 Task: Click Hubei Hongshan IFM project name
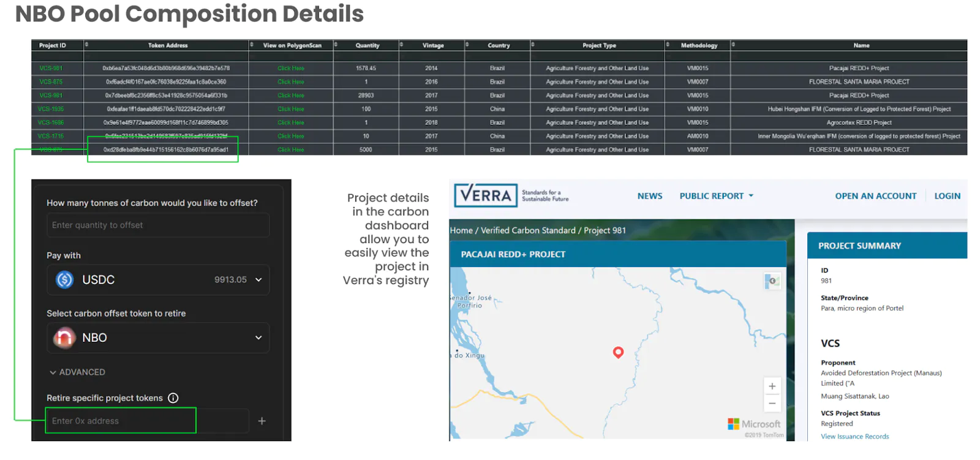click(859, 109)
